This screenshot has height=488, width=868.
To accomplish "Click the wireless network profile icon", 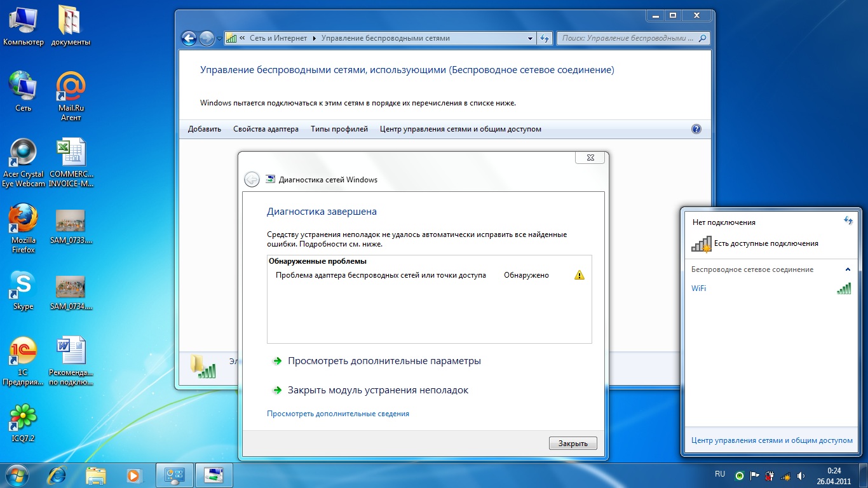I will point(203,367).
